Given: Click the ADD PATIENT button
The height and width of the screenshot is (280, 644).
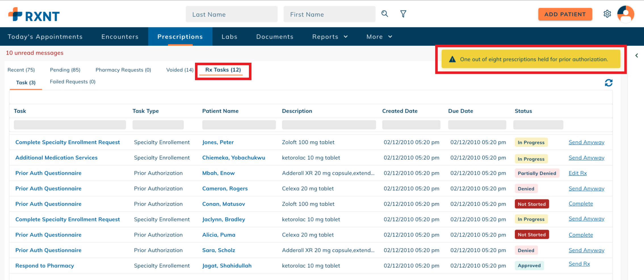Looking at the screenshot, I should tap(565, 14).
